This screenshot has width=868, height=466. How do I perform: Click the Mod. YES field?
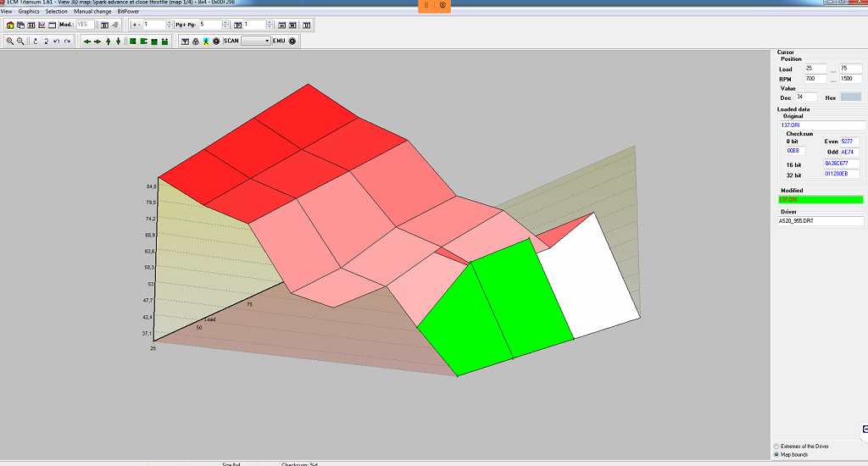86,25
